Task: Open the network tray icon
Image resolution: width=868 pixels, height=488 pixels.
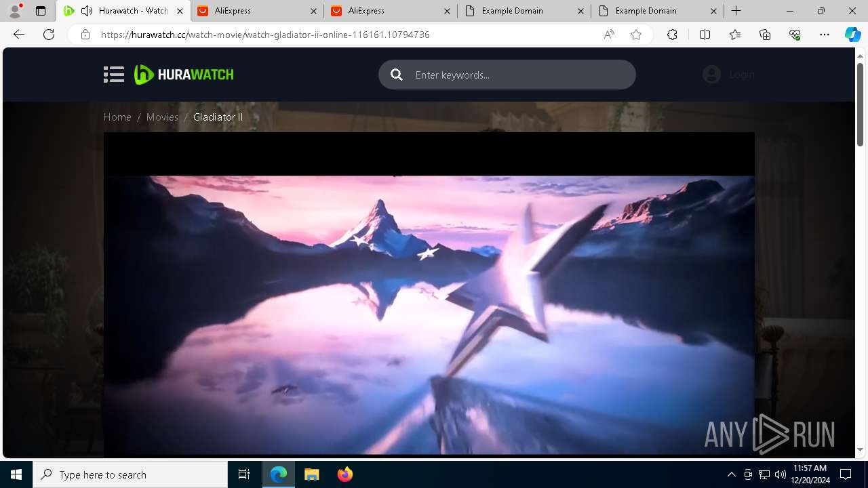Action: (x=764, y=474)
